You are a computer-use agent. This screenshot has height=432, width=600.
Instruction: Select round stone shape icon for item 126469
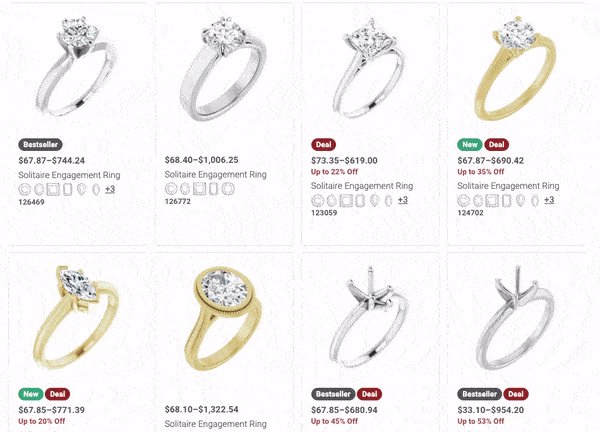click(x=24, y=189)
